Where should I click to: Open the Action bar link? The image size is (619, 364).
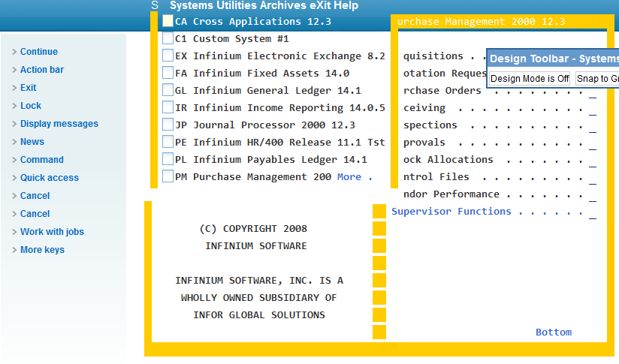pyautogui.click(x=42, y=70)
